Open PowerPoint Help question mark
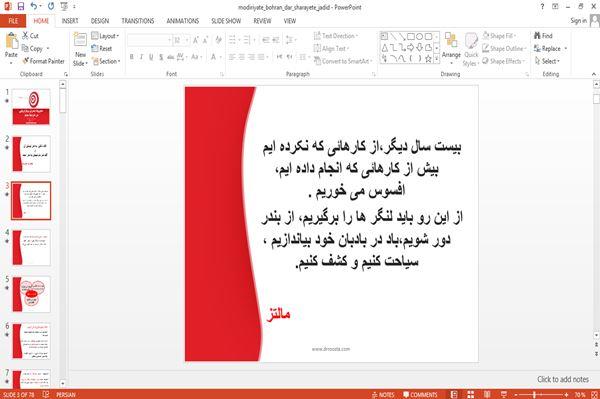The height and width of the screenshot is (399, 600). [x=542, y=7]
